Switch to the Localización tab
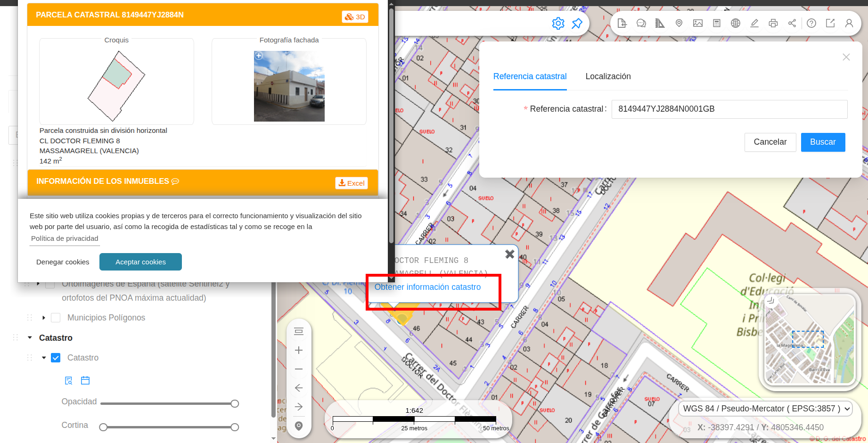 [608, 76]
